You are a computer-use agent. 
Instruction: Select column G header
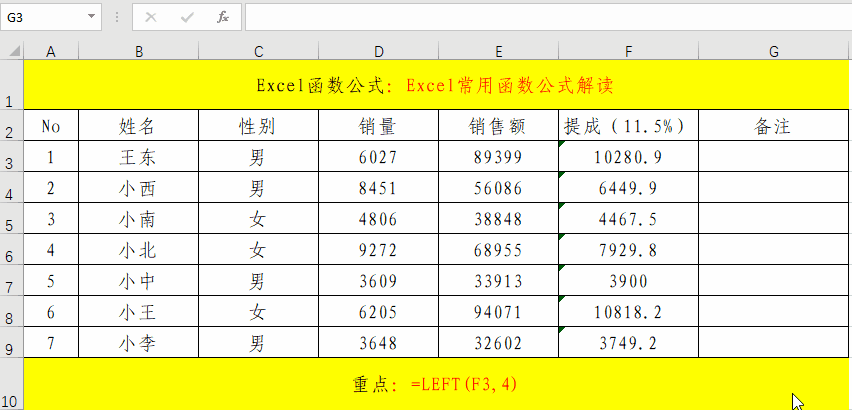774,52
